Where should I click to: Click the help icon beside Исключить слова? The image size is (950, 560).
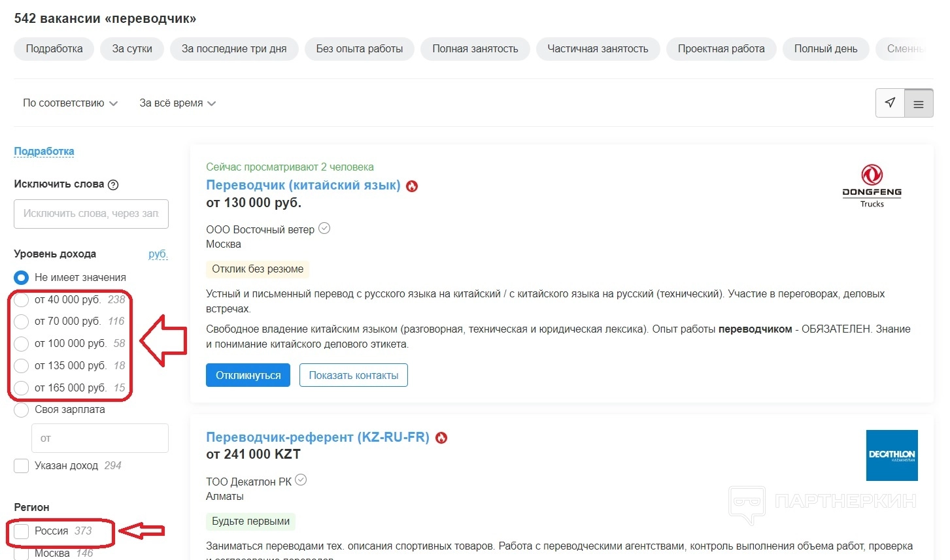pos(113,185)
